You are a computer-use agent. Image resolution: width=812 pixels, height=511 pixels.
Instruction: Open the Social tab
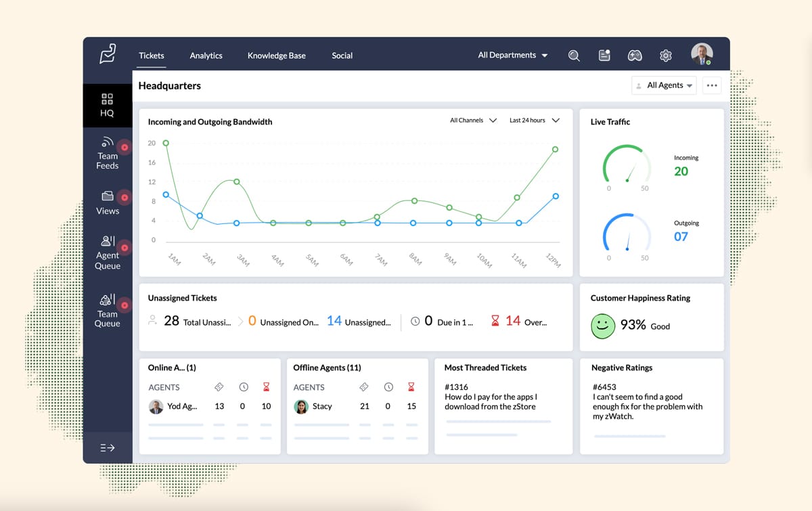point(342,55)
